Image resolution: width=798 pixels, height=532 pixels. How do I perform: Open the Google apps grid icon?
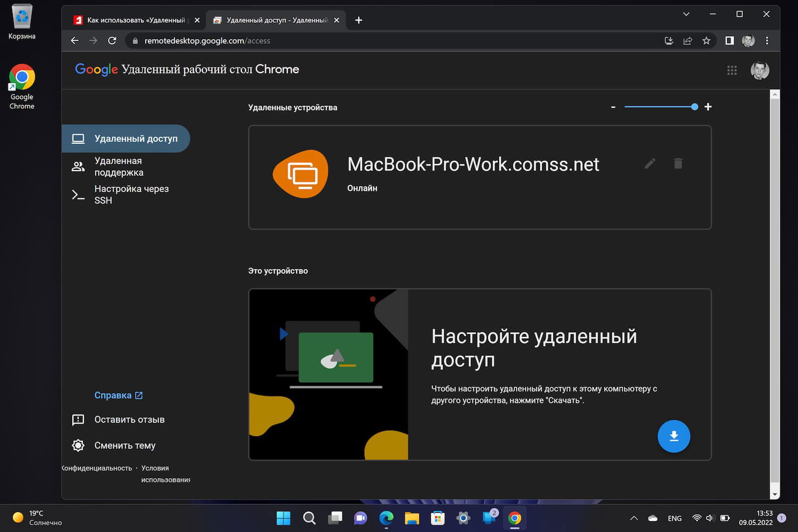733,70
